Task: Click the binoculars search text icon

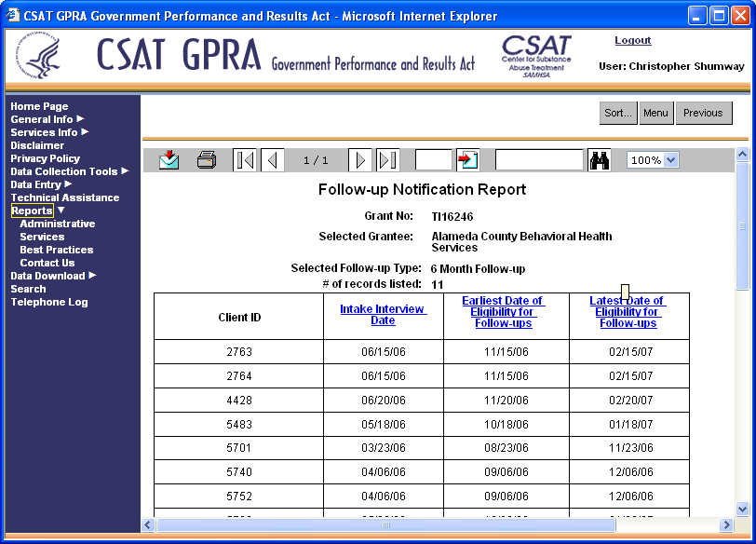Action: pyautogui.click(x=600, y=160)
